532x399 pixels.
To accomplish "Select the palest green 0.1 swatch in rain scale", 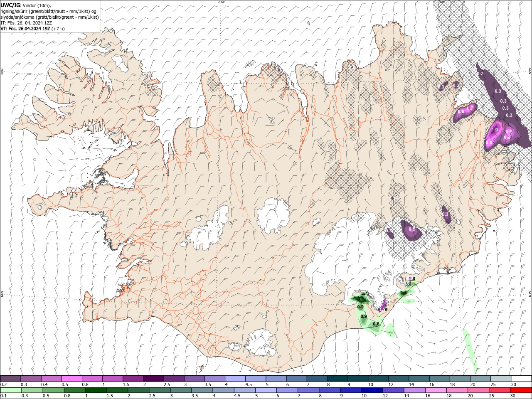I will [11, 390].
